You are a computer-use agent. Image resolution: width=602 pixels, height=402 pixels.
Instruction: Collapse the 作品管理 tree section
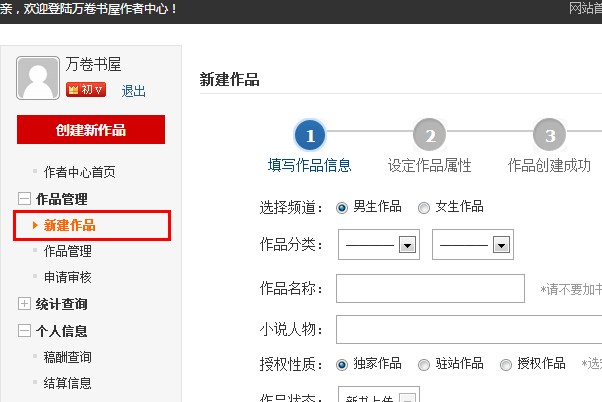click(x=25, y=199)
